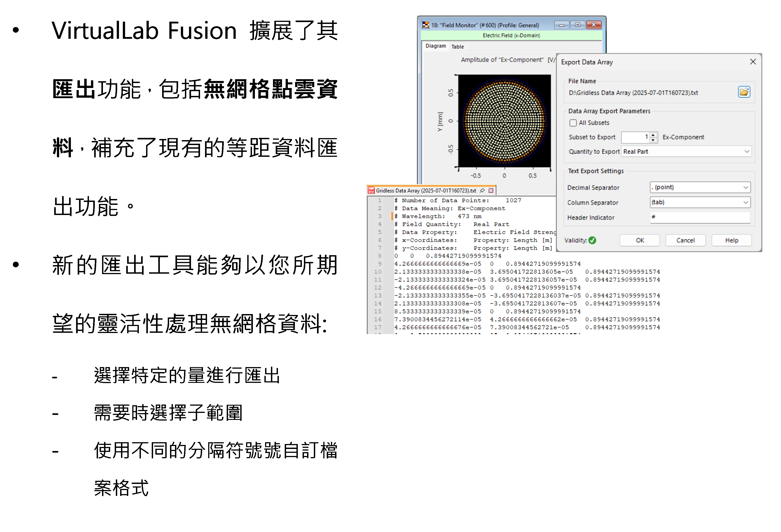
Task: Close the Gridless Data Array text tab
Action: point(491,190)
